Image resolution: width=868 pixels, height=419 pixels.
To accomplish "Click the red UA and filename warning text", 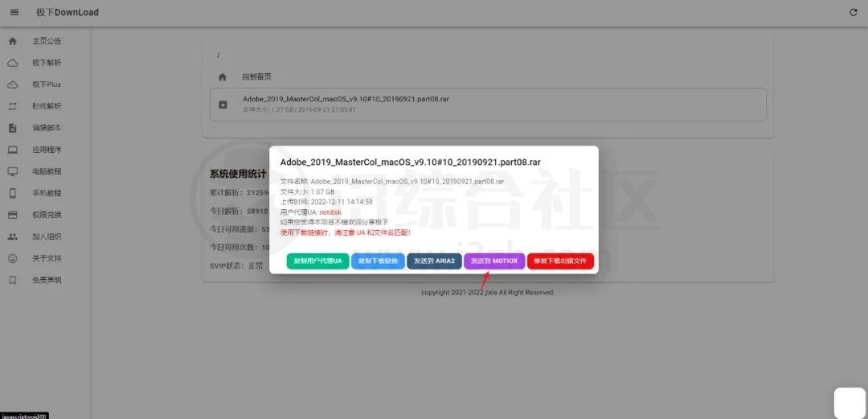I will point(346,232).
